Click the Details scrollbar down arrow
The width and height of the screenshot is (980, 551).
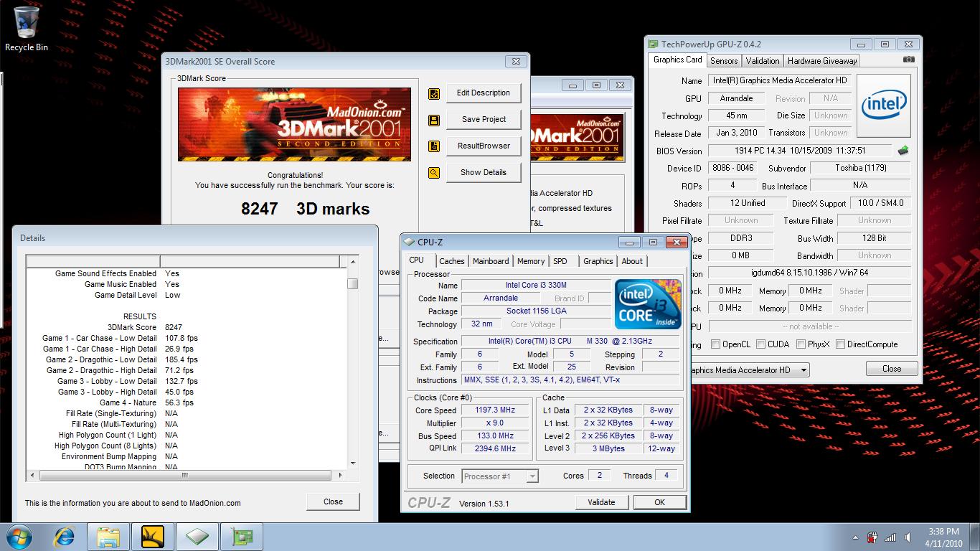352,463
